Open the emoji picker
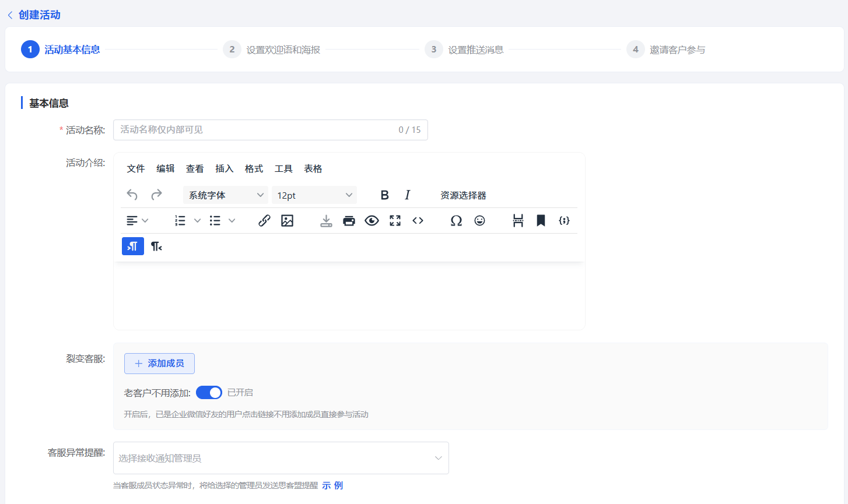 click(x=479, y=221)
